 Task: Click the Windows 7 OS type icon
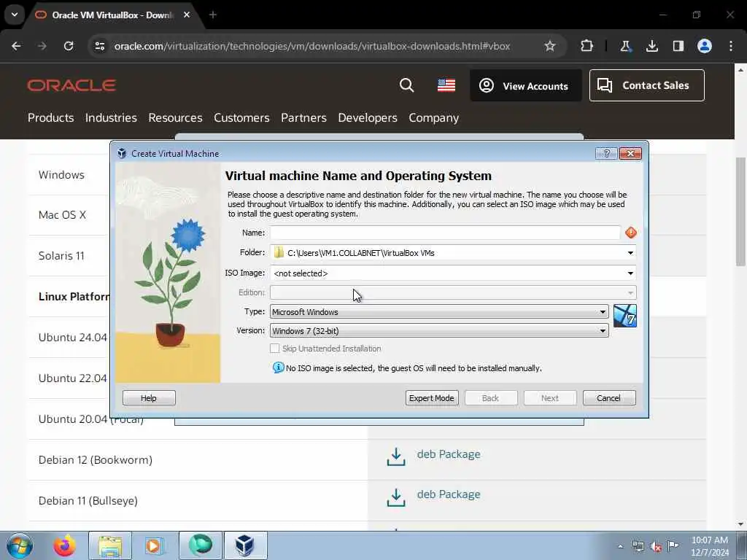pos(625,316)
